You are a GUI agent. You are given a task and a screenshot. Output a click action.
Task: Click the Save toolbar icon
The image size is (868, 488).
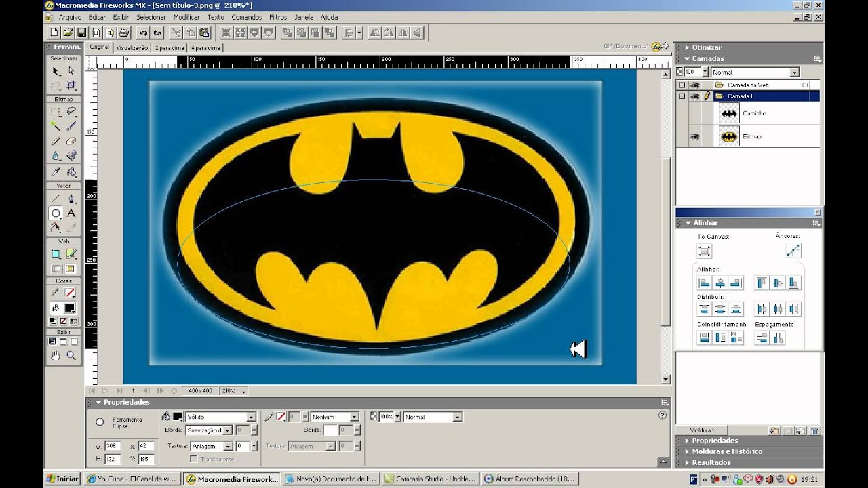[82, 32]
